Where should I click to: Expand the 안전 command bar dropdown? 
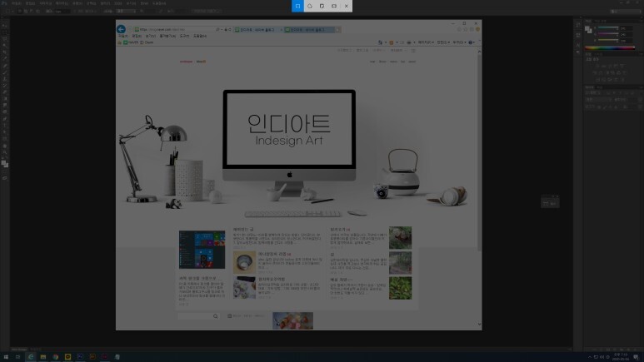(442, 42)
